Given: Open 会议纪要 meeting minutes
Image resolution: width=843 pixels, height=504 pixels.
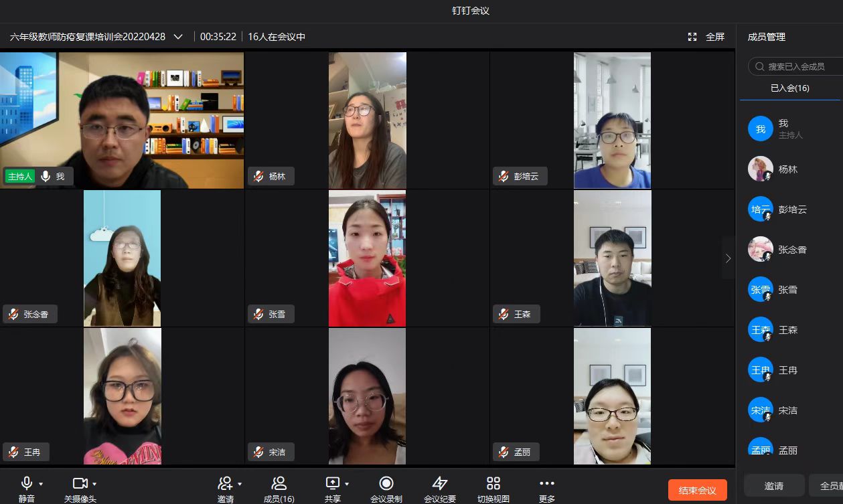Looking at the screenshot, I should (439, 484).
